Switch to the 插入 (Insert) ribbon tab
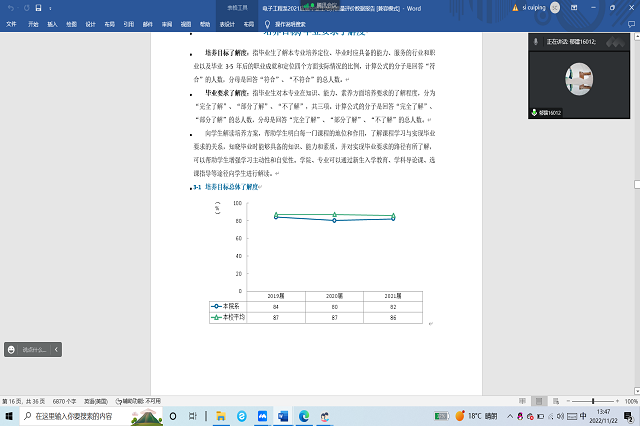Image resolution: width=640 pixels, height=426 pixels. 52,22
